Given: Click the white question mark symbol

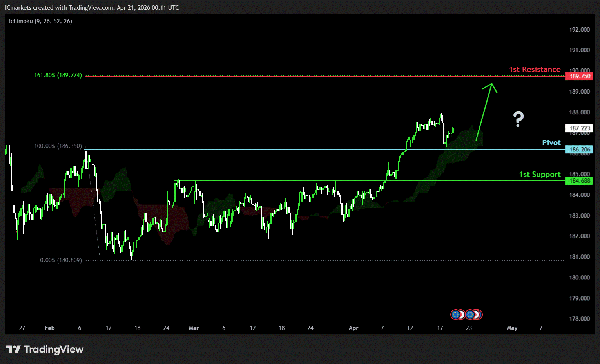Looking at the screenshot, I should point(518,119).
